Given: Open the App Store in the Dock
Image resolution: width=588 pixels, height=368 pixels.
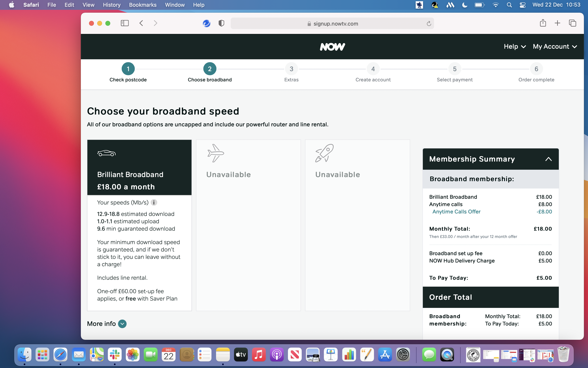Looking at the screenshot, I should point(385,354).
